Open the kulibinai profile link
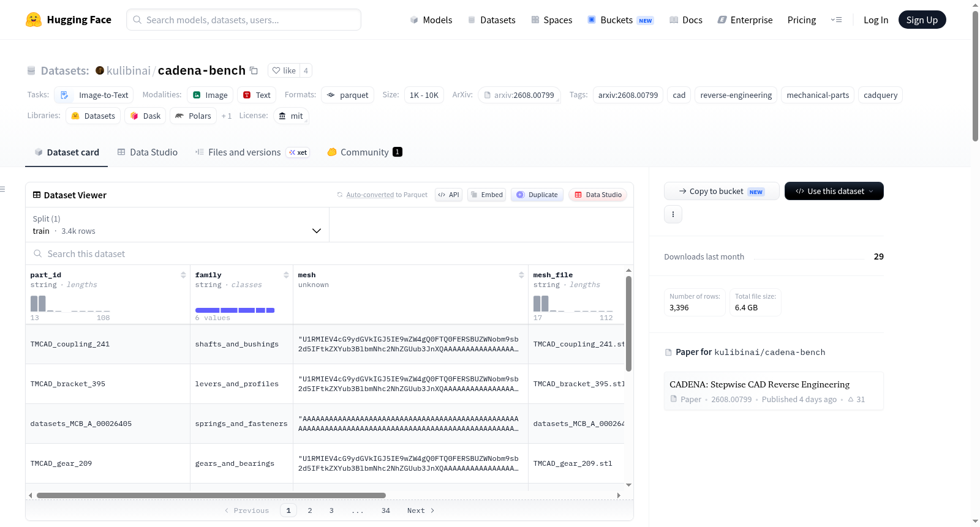 pyautogui.click(x=128, y=70)
